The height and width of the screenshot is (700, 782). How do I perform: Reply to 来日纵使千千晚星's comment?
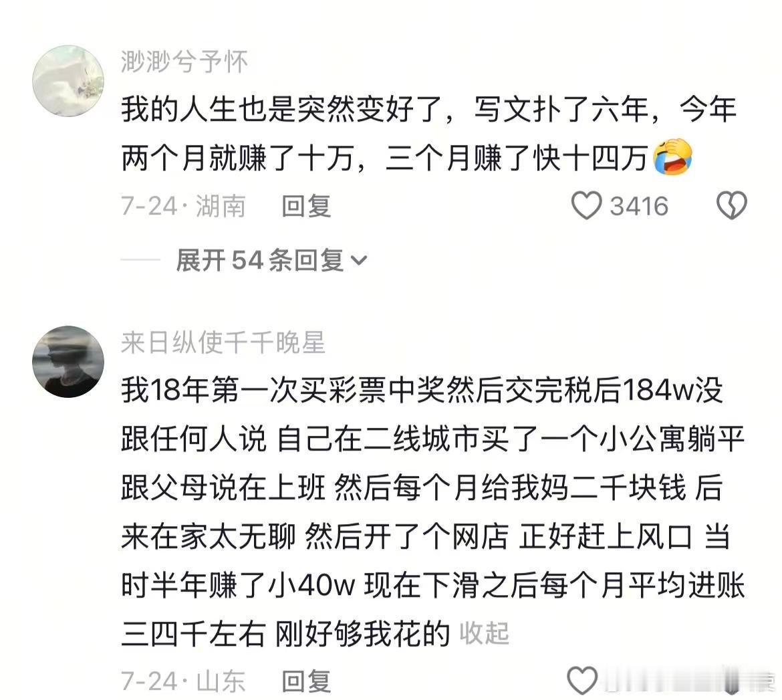(306, 681)
